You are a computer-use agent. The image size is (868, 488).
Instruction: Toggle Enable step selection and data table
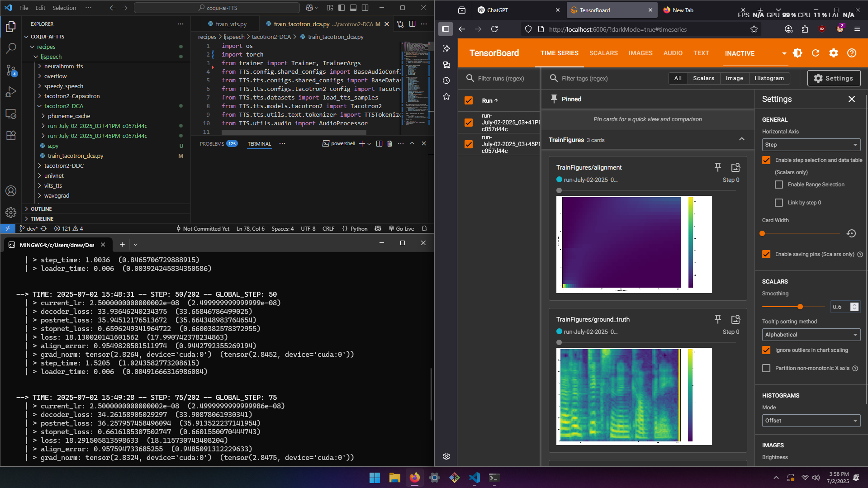point(766,160)
